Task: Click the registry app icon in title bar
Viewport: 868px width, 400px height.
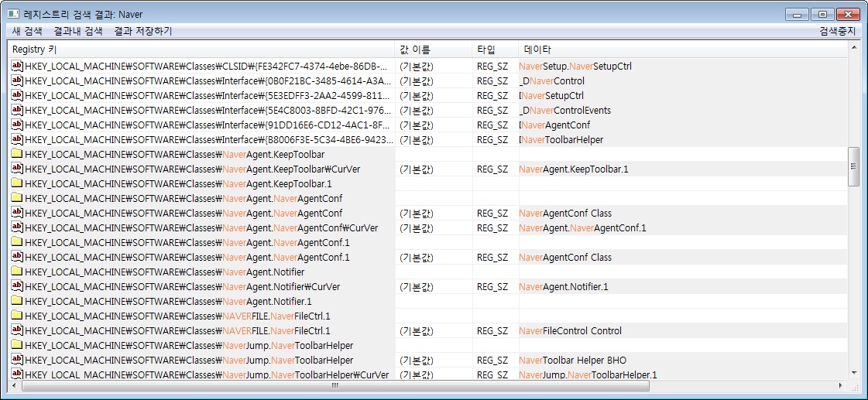Action: 13,14
